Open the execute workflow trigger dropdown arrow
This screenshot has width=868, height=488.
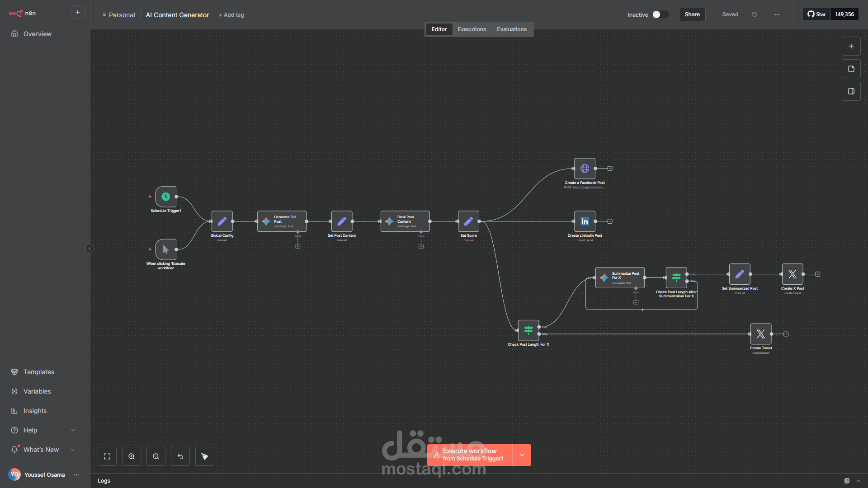tap(522, 455)
